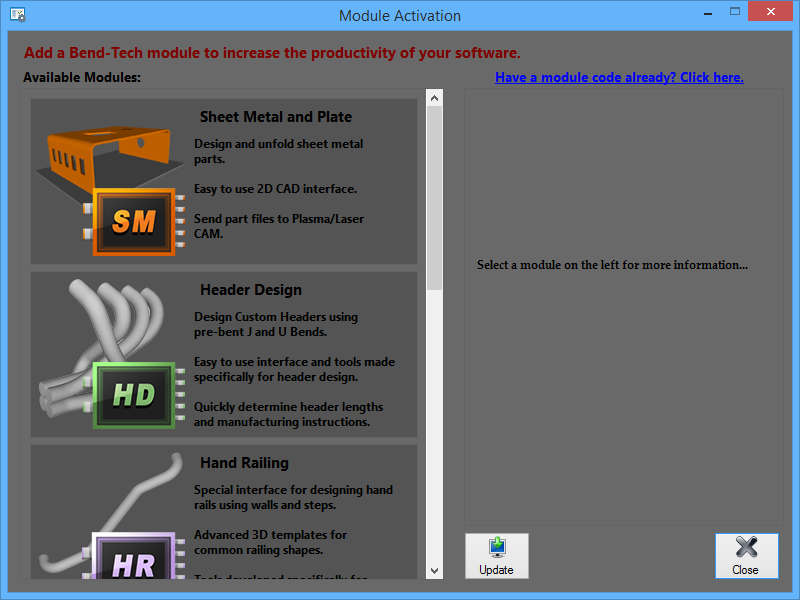Click 'Easy to use interface and tools made' text
The width and height of the screenshot is (800, 600).
[294, 369]
